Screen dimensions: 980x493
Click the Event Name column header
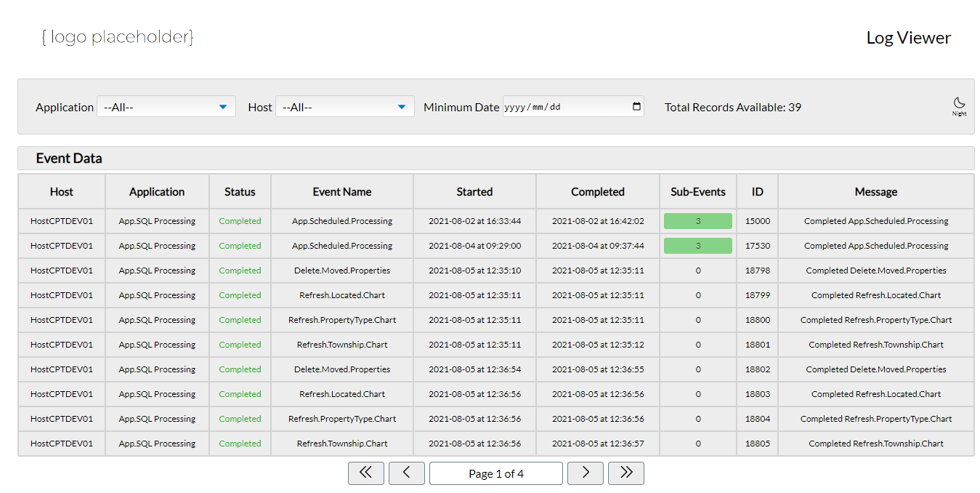coord(342,192)
